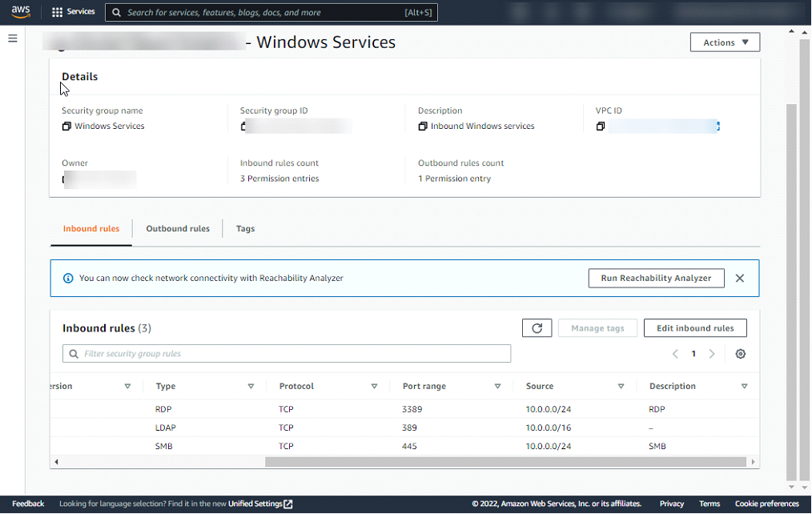Select the SMB rule type cell
This screenshot has width=812, height=514.
163,446
